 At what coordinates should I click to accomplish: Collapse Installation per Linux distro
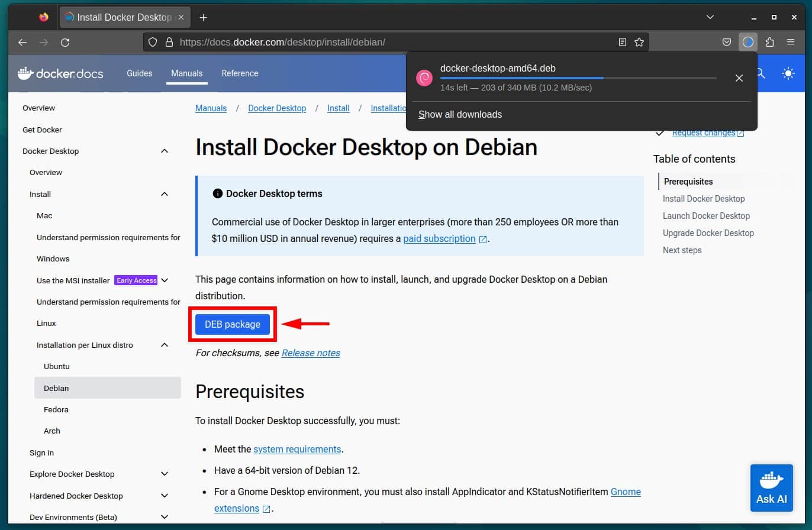point(164,345)
